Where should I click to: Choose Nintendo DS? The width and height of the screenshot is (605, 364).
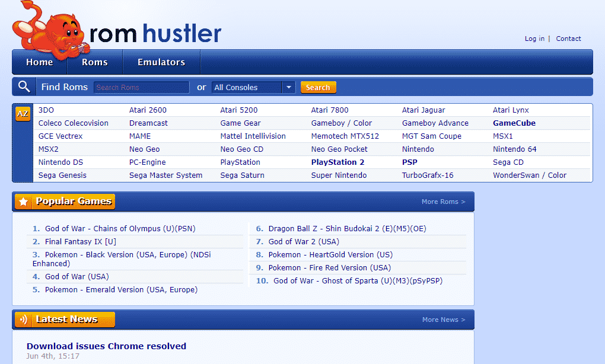pyautogui.click(x=60, y=162)
